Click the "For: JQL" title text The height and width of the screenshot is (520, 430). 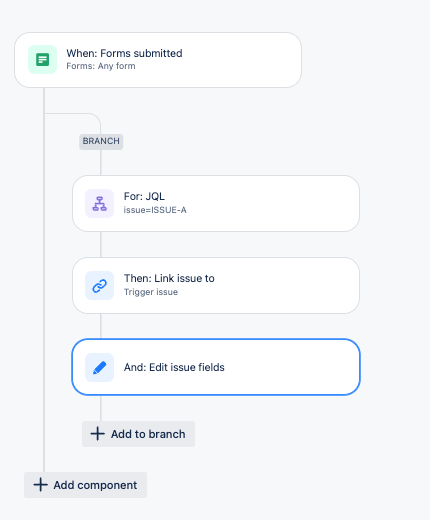point(144,196)
